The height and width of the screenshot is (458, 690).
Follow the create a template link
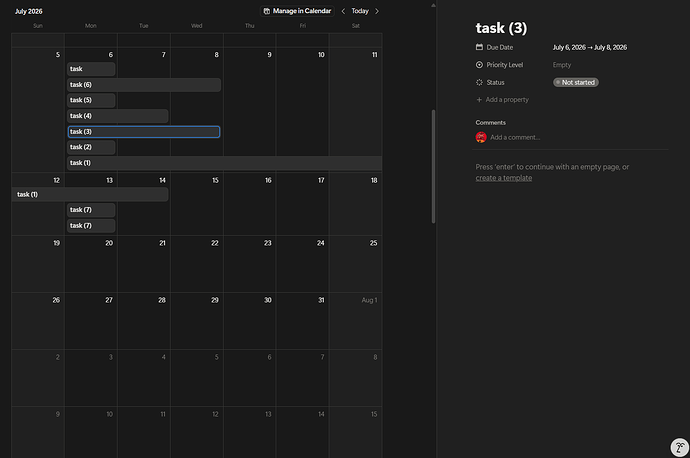[x=503, y=178]
